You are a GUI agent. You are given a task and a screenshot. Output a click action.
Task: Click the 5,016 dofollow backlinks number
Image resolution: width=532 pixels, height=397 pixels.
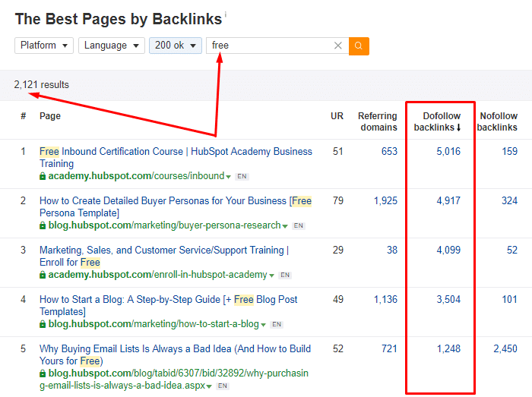pyautogui.click(x=448, y=151)
